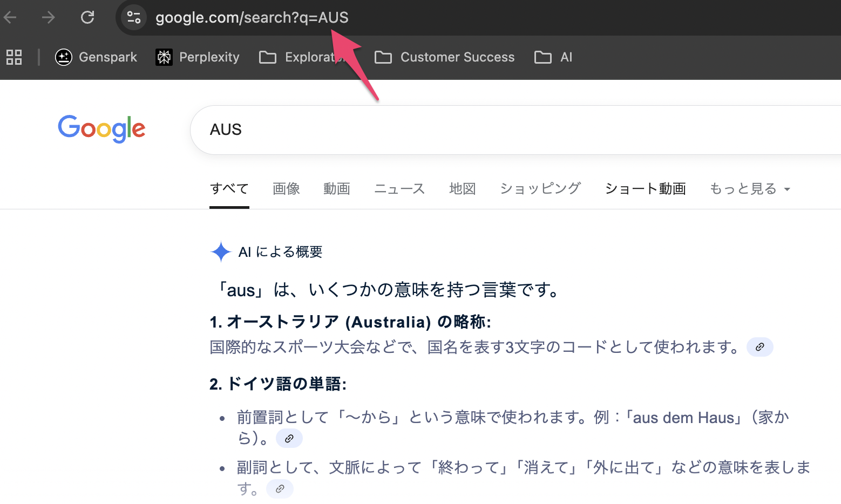Viewport: 841px width, 504px height.
Task: Click the heading オーストラリア (Australia) の略称
Action: 350,322
